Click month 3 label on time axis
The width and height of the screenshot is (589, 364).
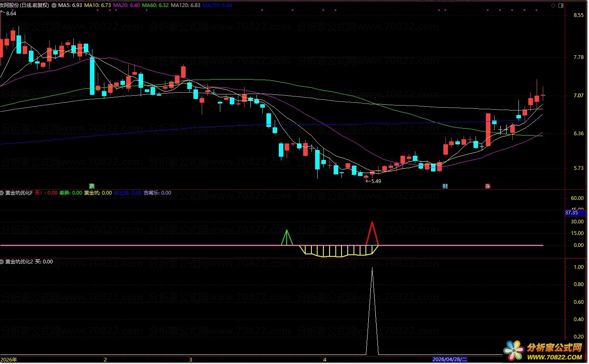[x=191, y=360]
